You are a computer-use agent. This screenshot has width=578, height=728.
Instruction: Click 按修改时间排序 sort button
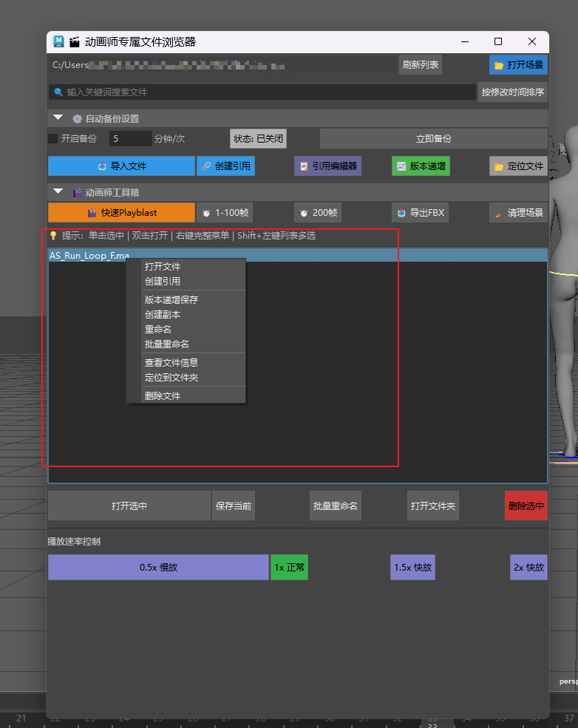click(512, 92)
